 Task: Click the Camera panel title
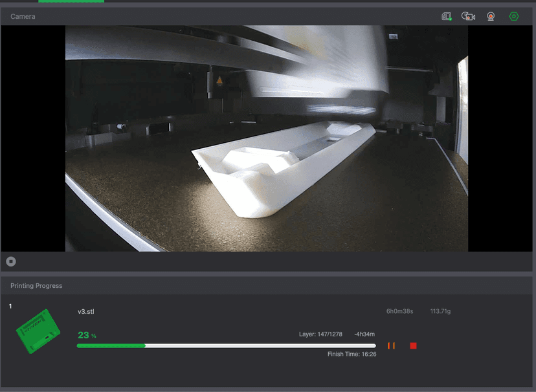(23, 16)
